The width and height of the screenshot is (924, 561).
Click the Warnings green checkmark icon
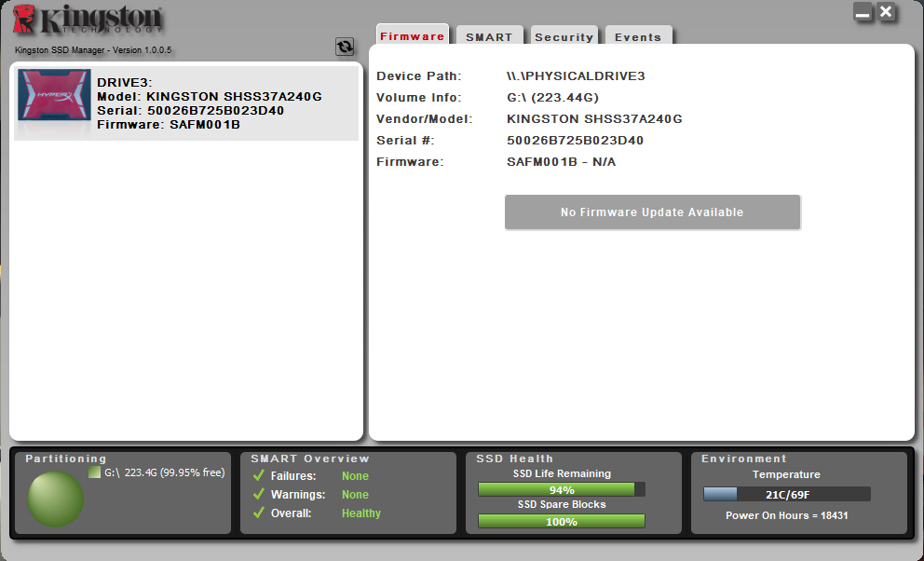(258, 494)
